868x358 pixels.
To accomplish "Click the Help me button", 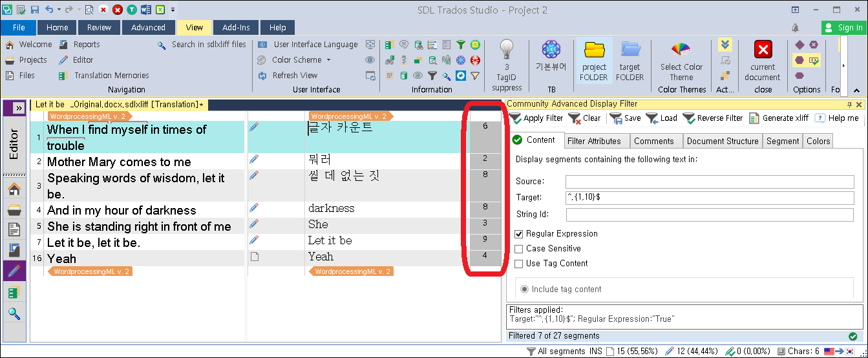I will pos(837,118).
